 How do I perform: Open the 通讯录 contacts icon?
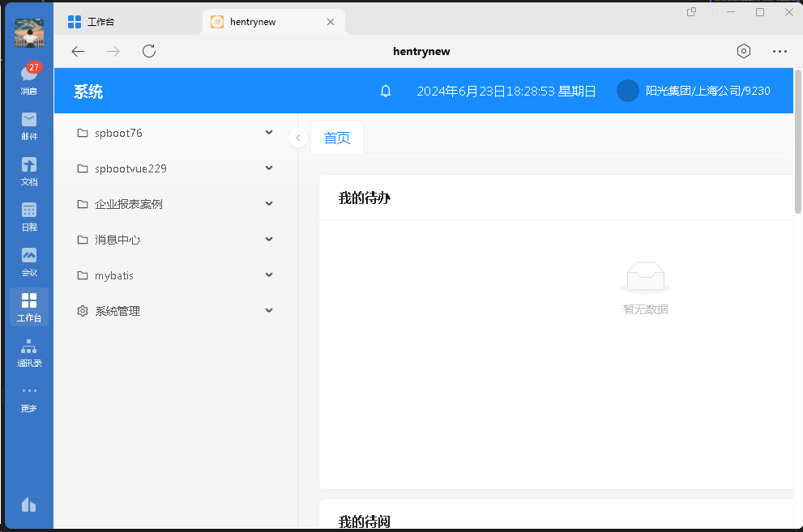click(x=29, y=353)
